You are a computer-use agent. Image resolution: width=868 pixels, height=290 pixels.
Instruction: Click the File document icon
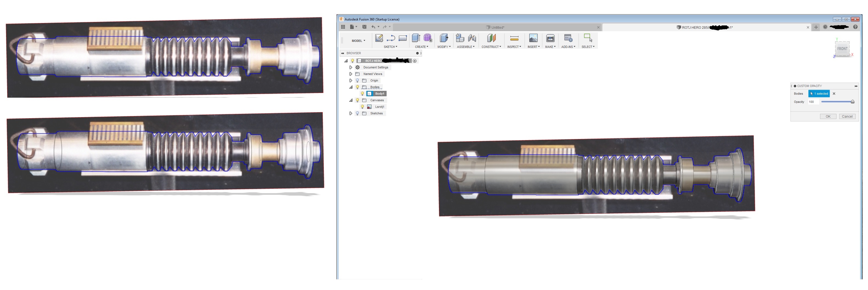tap(352, 27)
